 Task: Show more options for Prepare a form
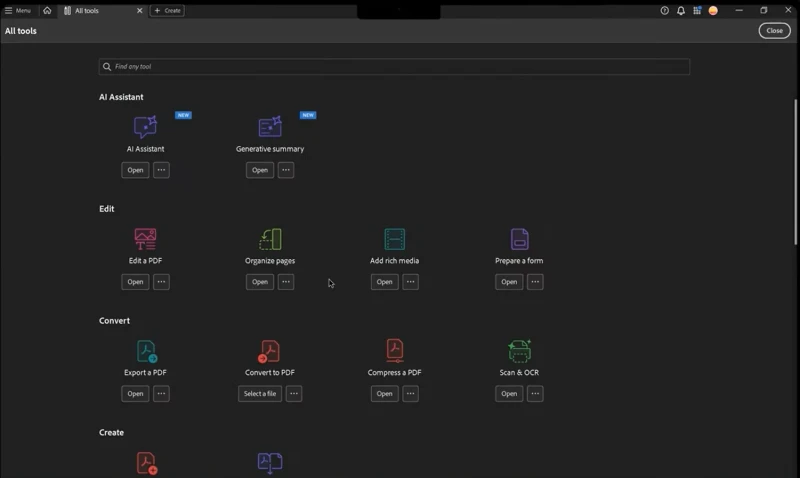pyautogui.click(x=535, y=282)
